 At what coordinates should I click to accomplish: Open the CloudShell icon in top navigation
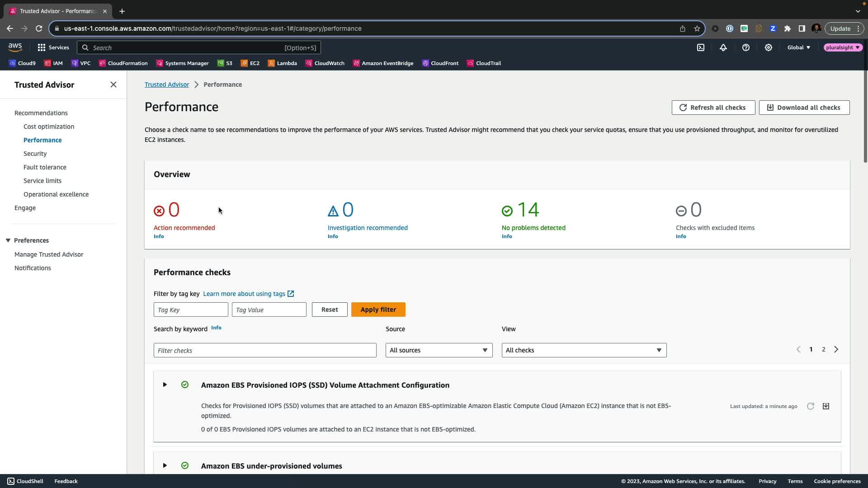(701, 47)
